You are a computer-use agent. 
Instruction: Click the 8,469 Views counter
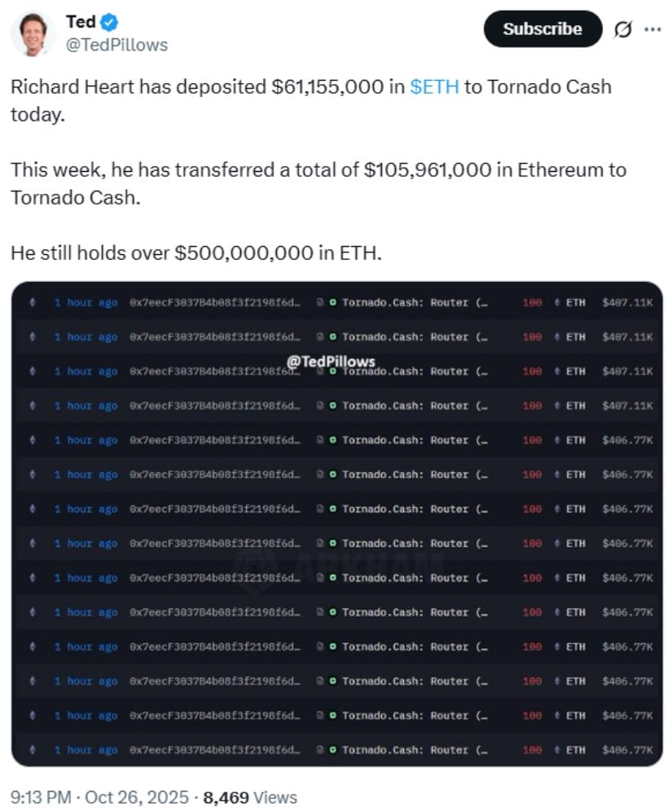coord(249,797)
